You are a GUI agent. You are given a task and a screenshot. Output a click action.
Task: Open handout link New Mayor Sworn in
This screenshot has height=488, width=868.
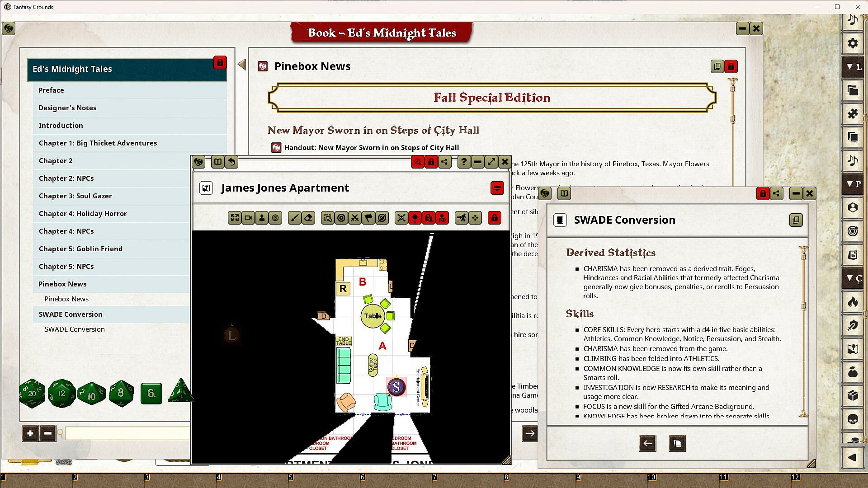(371, 148)
